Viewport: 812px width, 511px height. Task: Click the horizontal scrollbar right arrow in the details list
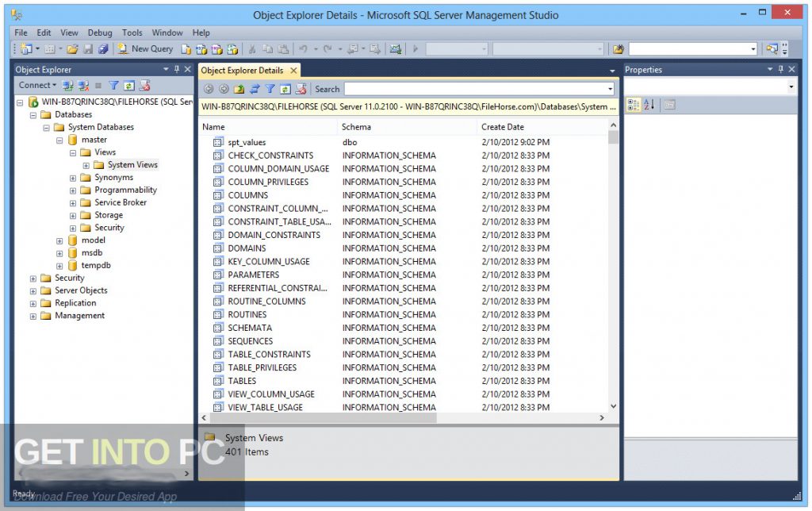(x=602, y=417)
